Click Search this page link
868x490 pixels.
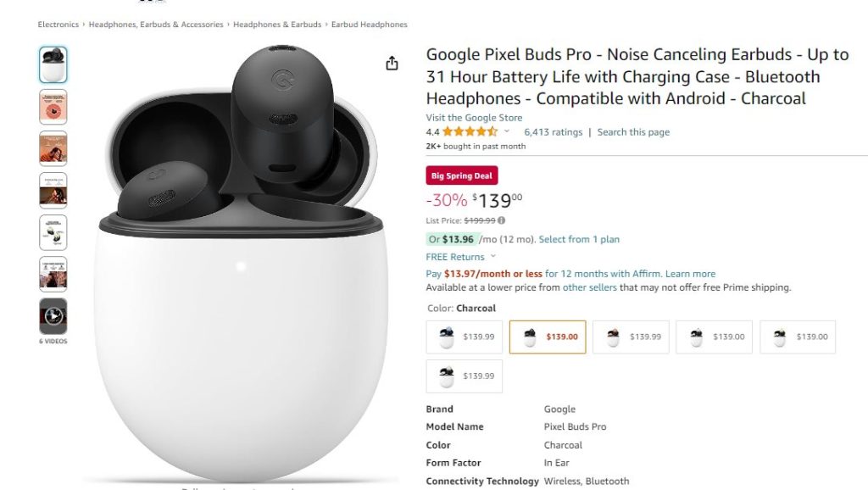(x=633, y=132)
